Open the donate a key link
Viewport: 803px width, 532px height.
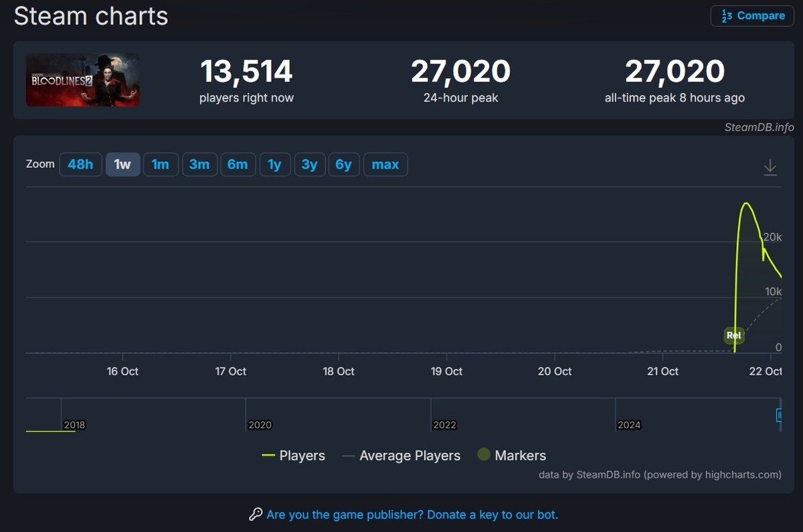[412, 515]
